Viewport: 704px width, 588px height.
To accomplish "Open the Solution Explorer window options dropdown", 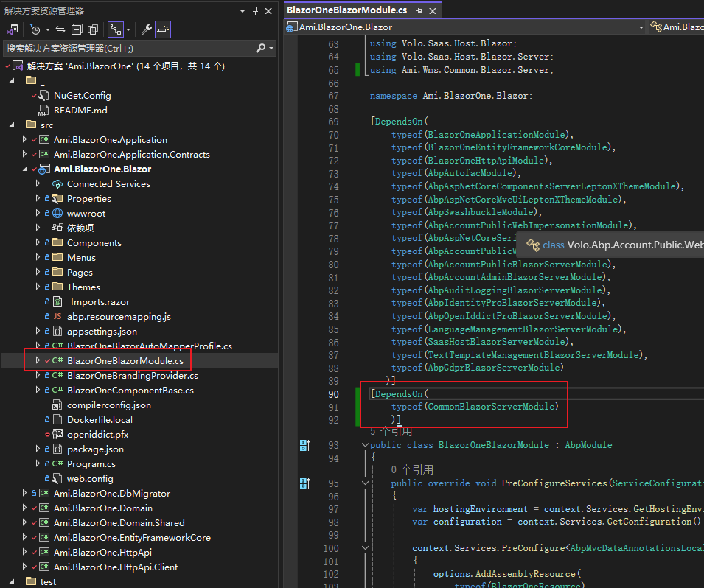I will click(x=243, y=11).
